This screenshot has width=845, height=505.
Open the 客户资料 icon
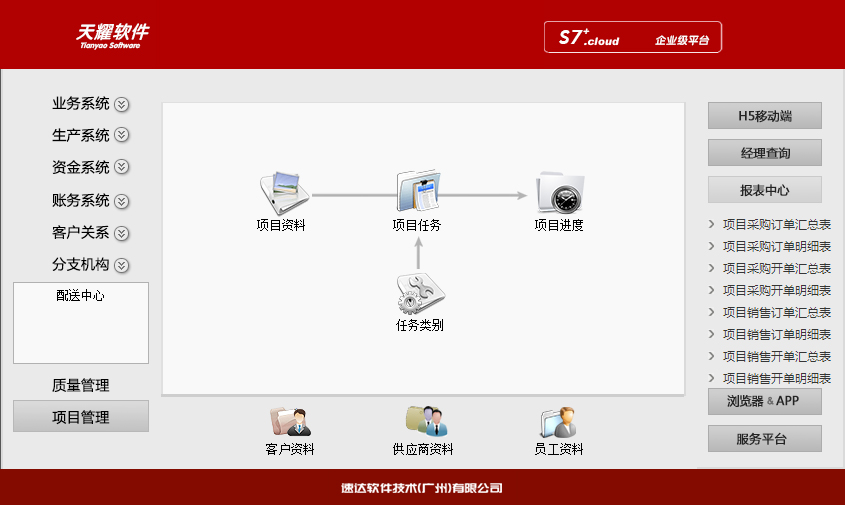pyautogui.click(x=290, y=422)
